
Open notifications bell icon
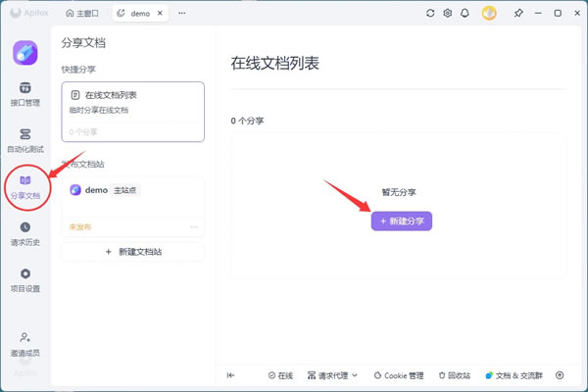click(465, 13)
